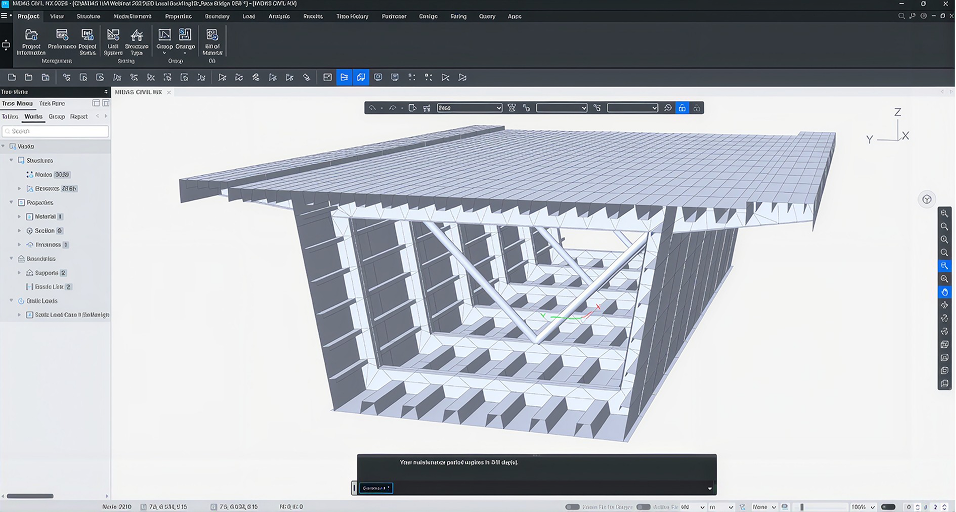This screenshot has width=956, height=512.
Task: Open the Load ribbon tab
Action: pyautogui.click(x=249, y=16)
